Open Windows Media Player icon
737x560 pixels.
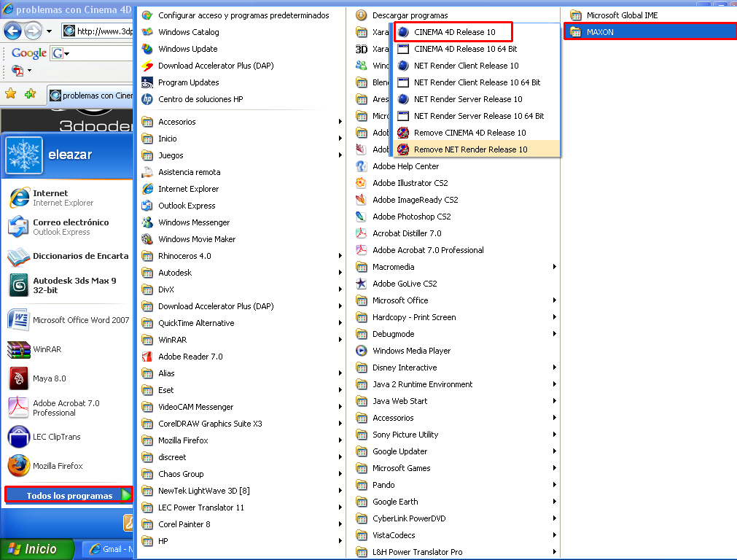coord(361,351)
